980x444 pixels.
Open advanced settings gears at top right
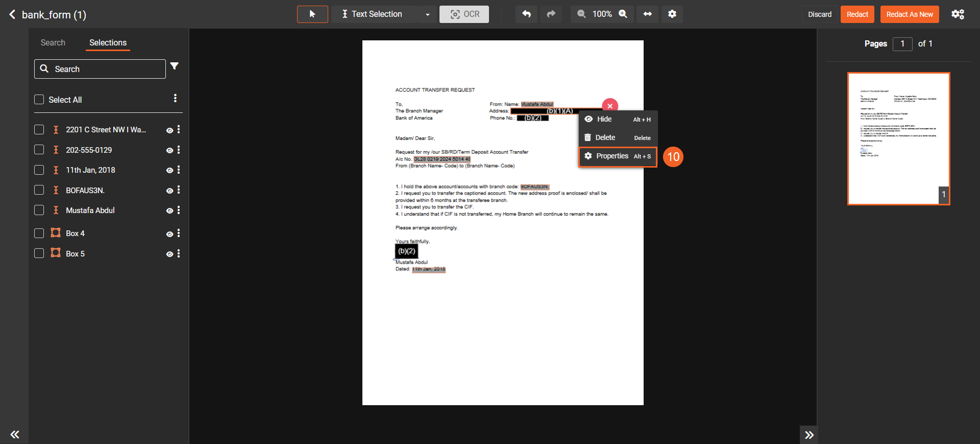click(x=958, y=14)
